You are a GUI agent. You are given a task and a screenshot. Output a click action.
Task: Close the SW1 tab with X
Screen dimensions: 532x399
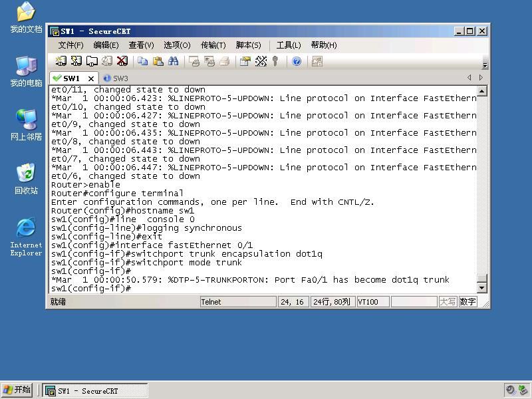click(91, 78)
